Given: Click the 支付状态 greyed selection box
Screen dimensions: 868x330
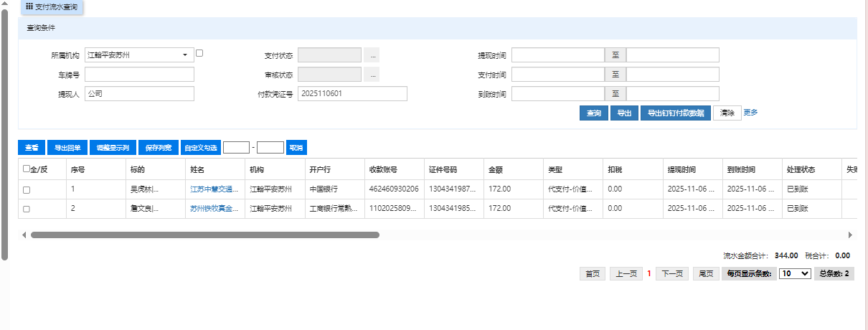Looking at the screenshot, I should [329, 55].
